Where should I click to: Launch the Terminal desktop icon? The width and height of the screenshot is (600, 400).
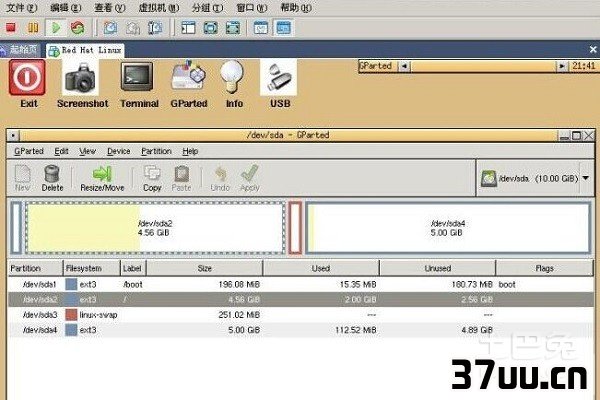139,84
